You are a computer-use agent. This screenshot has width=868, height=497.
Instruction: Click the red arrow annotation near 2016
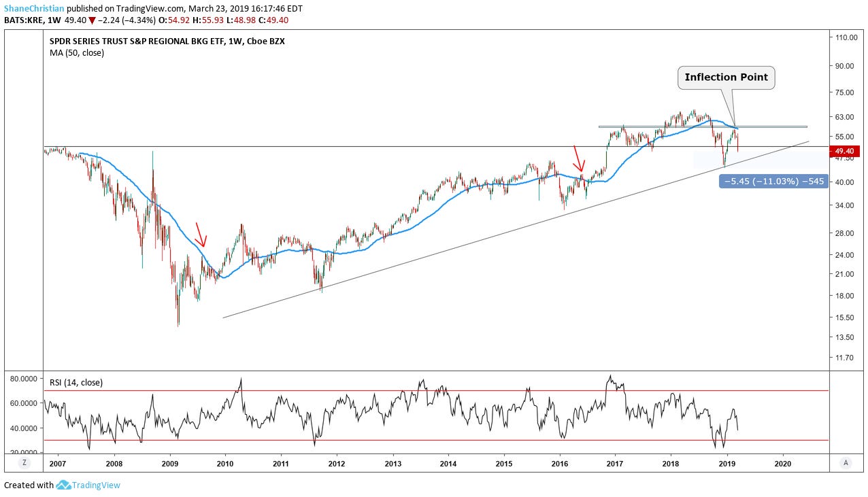pos(578,158)
